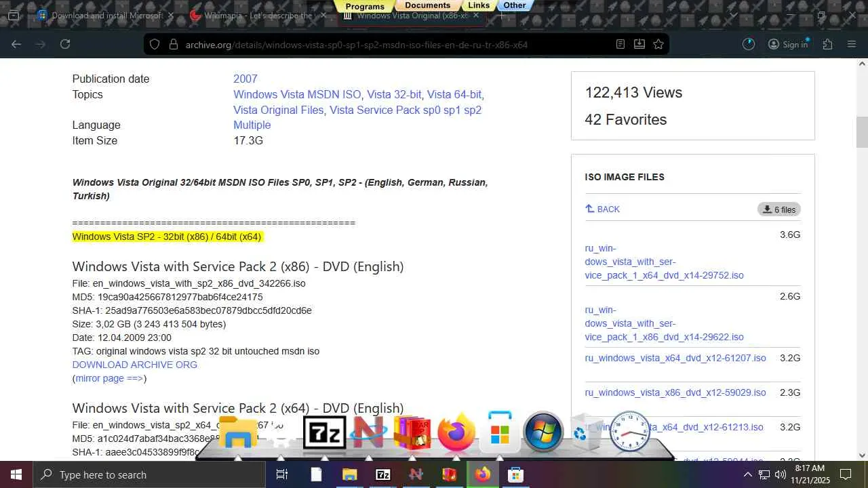Open the network icon in the system tray
The width and height of the screenshot is (868, 488).
764,474
